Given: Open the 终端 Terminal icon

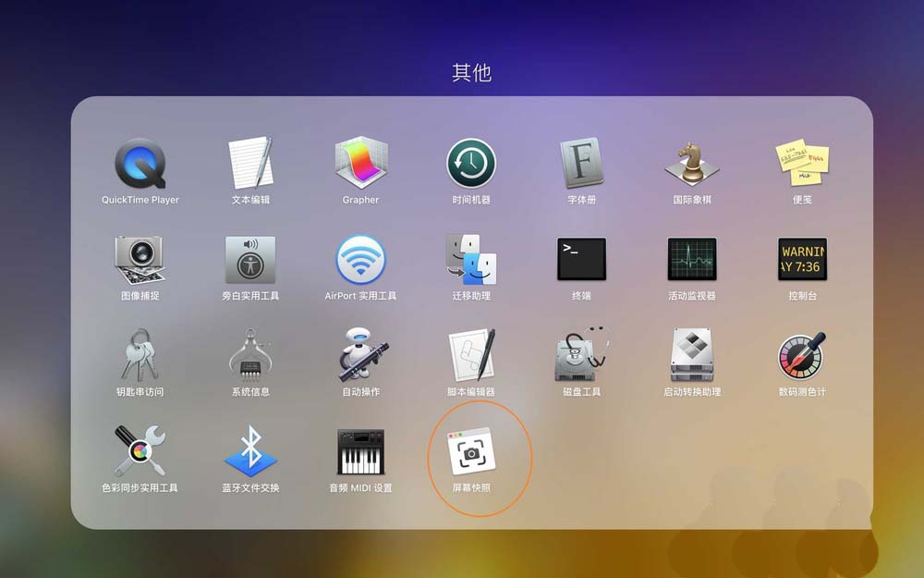Looking at the screenshot, I should pos(581,259).
